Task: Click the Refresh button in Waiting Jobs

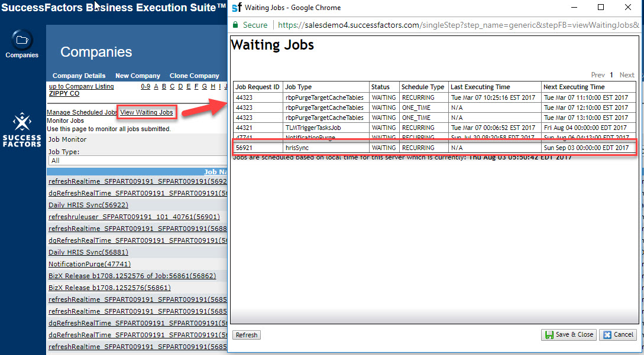Action: [x=247, y=335]
